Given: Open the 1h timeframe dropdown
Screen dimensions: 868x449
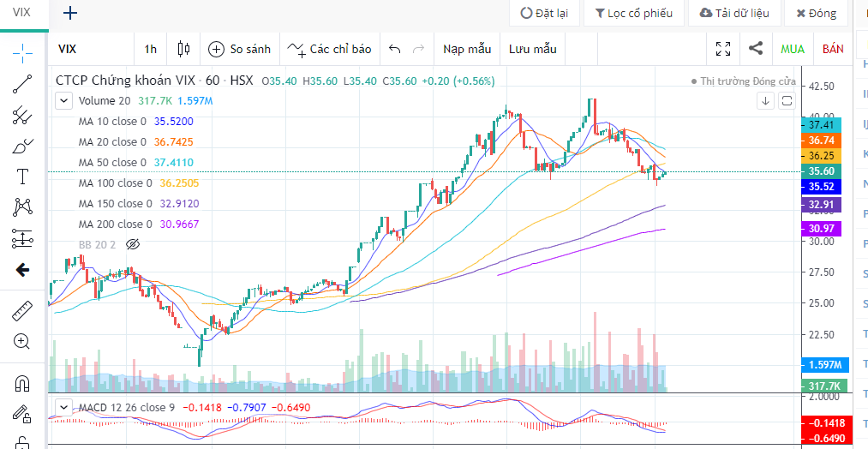Looking at the screenshot, I should click(x=151, y=49).
